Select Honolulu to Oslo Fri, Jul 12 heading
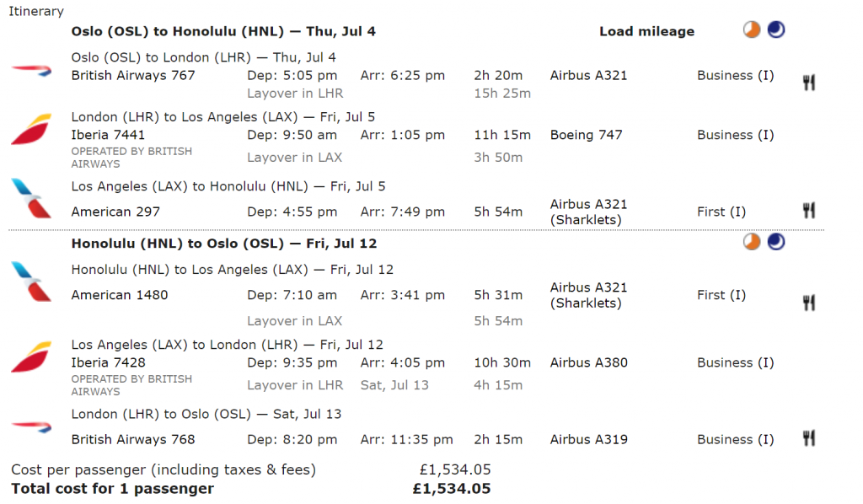This screenshot has width=863, height=504. [x=224, y=244]
